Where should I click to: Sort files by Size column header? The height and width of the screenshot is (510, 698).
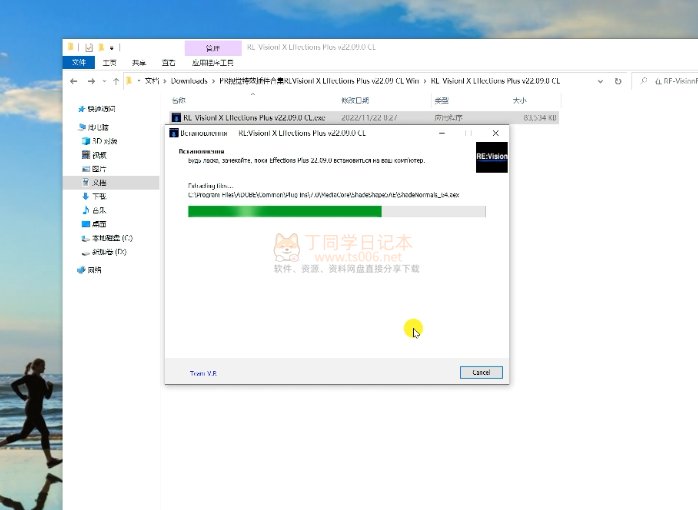click(519, 101)
